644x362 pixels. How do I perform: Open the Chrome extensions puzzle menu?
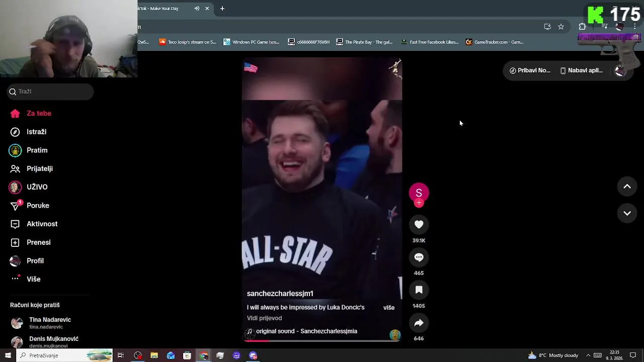[582, 27]
